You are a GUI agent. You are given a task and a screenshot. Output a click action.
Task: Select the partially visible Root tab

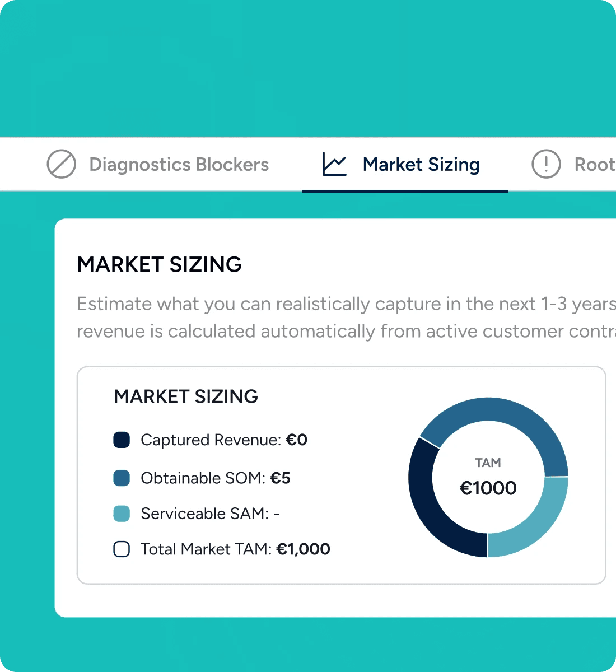pos(573,165)
